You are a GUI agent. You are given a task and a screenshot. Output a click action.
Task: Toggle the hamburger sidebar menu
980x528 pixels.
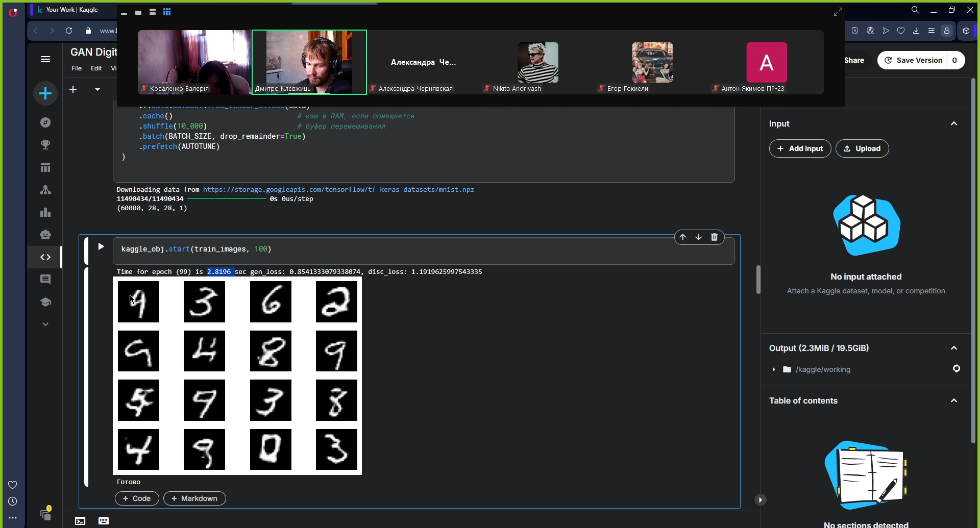coord(45,59)
